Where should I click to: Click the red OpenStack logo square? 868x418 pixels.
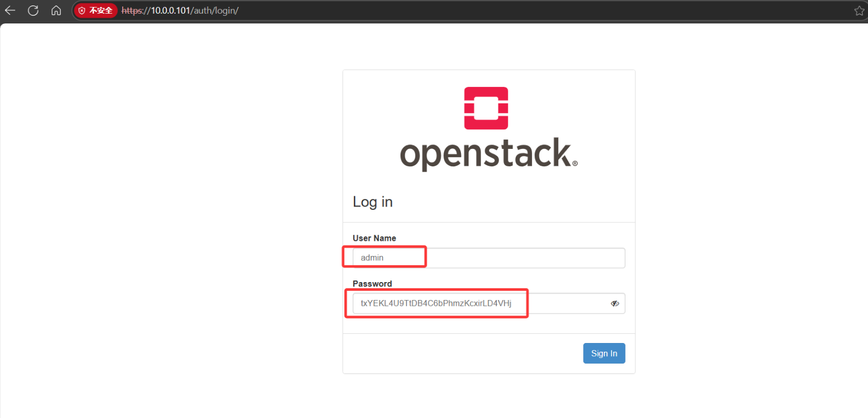pos(486,108)
